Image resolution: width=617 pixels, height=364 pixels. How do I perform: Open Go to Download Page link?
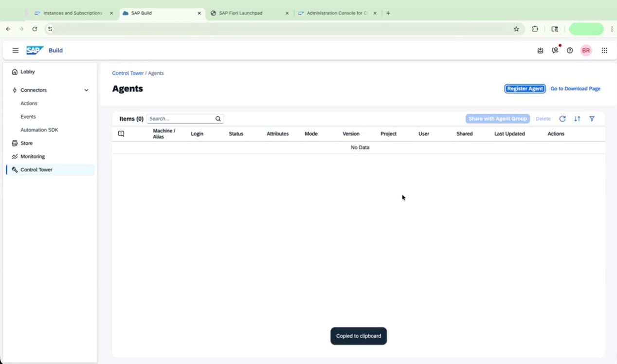click(575, 89)
